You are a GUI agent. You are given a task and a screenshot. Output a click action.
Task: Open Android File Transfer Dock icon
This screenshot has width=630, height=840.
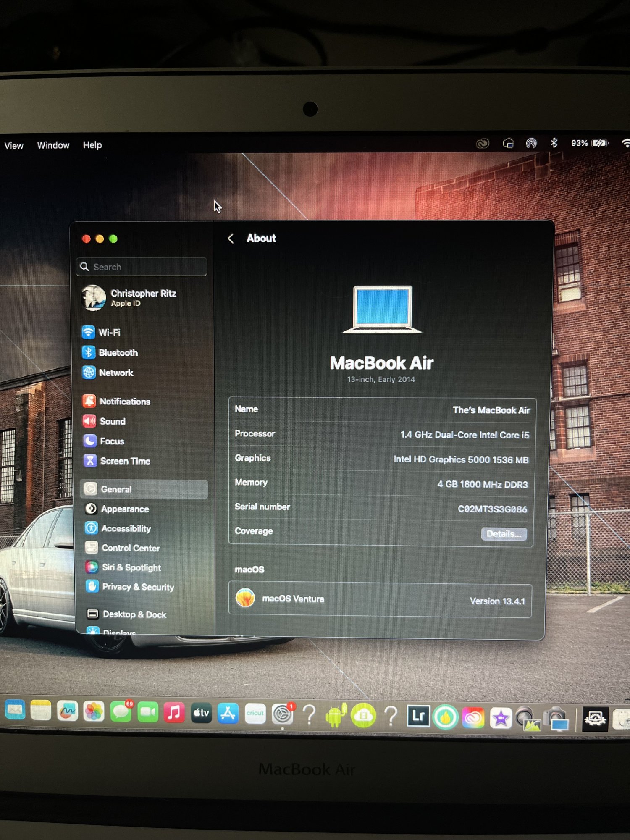click(x=336, y=715)
